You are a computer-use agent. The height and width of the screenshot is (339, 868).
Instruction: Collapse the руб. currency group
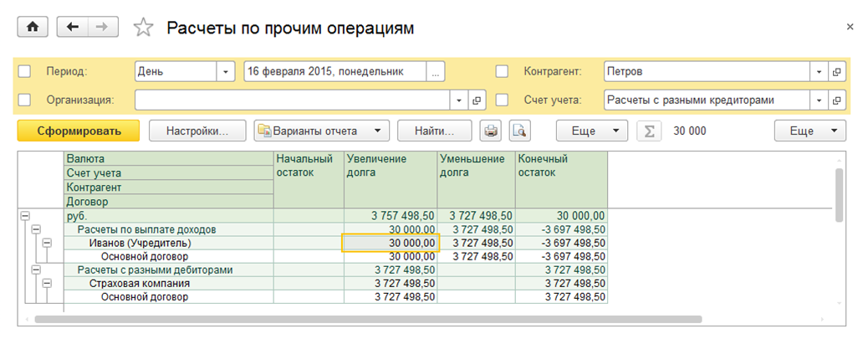pos(24,215)
